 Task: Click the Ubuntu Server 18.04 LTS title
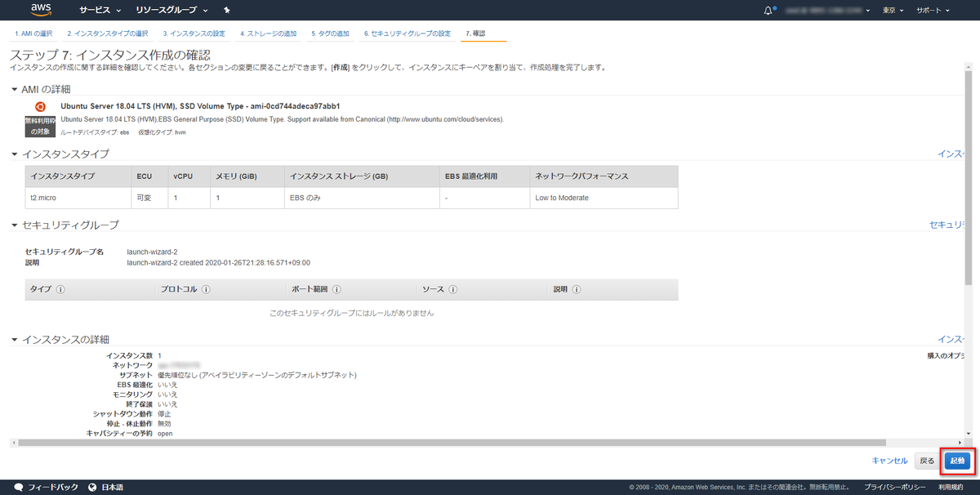(200, 106)
